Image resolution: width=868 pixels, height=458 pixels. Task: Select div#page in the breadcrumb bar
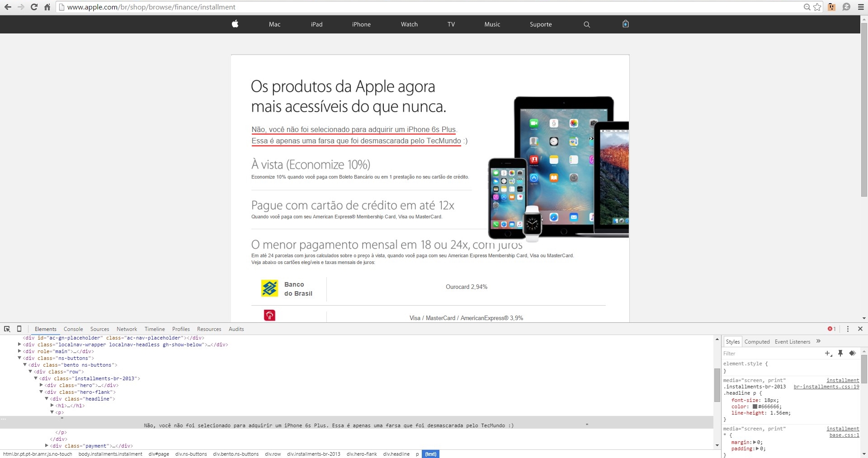[x=159, y=454]
